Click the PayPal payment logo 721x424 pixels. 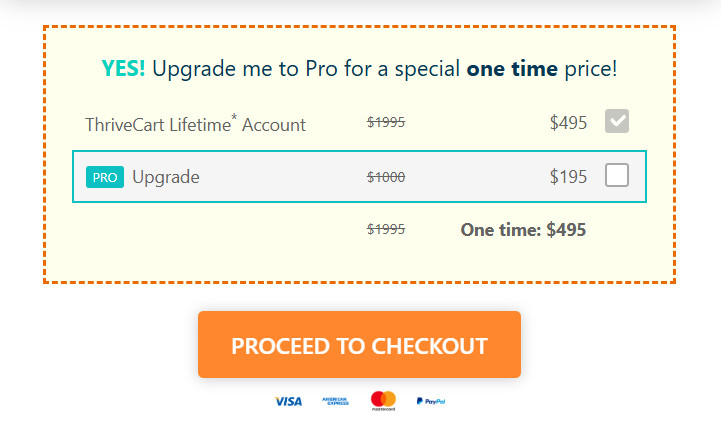click(430, 401)
